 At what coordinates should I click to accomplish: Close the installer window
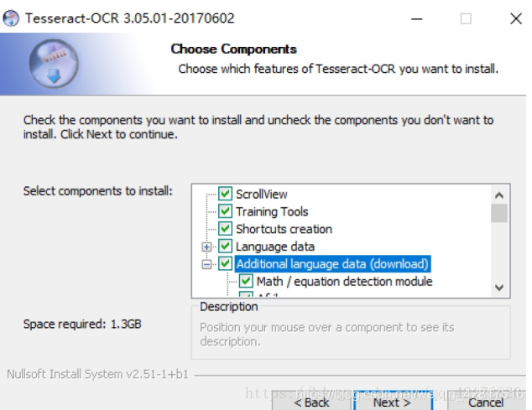click(516, 18)
